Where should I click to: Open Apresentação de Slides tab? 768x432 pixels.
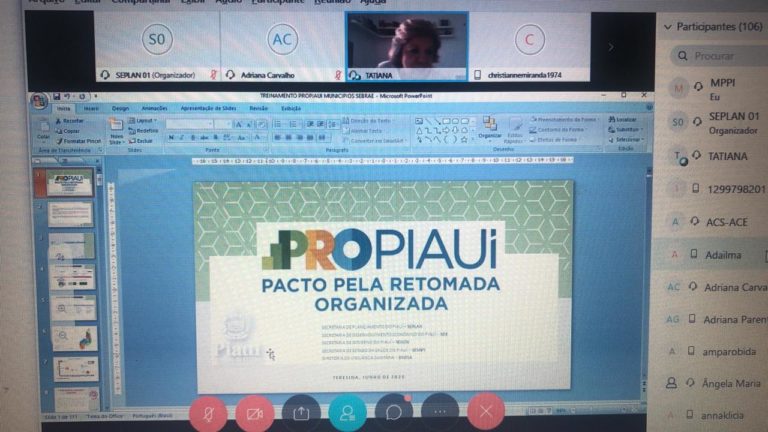pos(208,108)
